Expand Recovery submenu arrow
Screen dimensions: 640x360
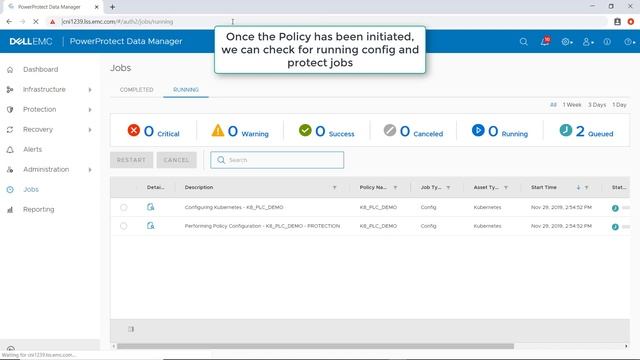(x=90, y=130)
